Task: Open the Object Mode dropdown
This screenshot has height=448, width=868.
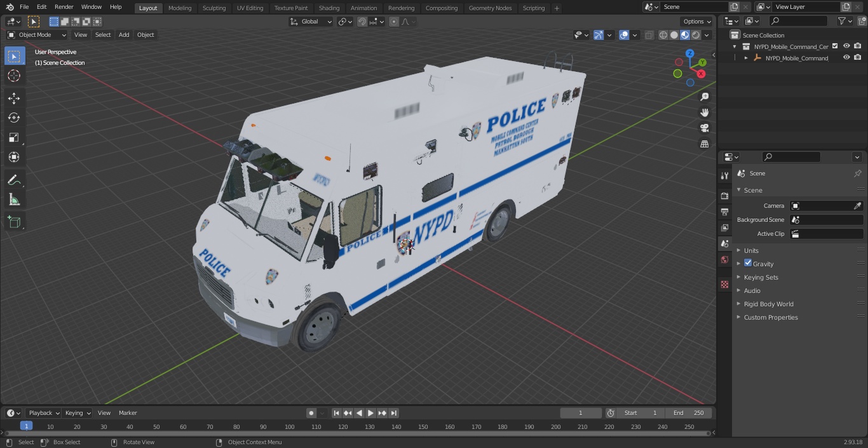Action: (x=37, y=35)
